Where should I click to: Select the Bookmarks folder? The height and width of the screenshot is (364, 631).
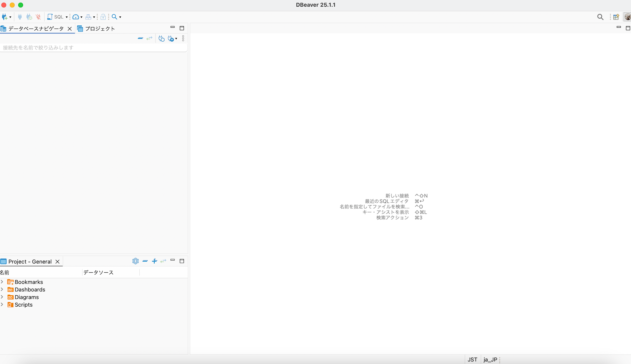[25, 282]
